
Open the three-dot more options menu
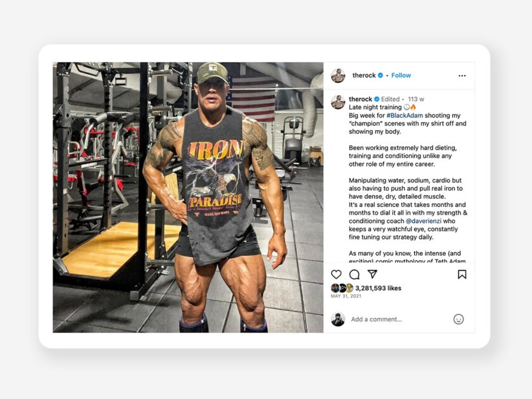coord(462,75)
